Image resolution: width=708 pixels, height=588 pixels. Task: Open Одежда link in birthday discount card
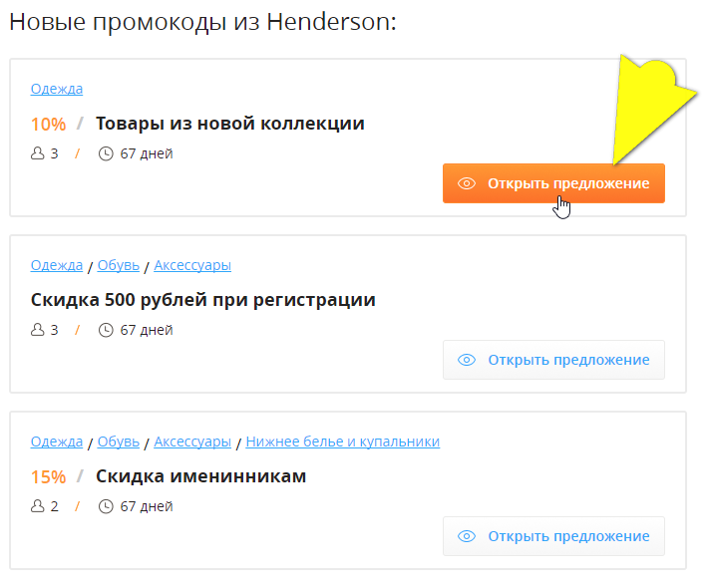tap(57, 441)
